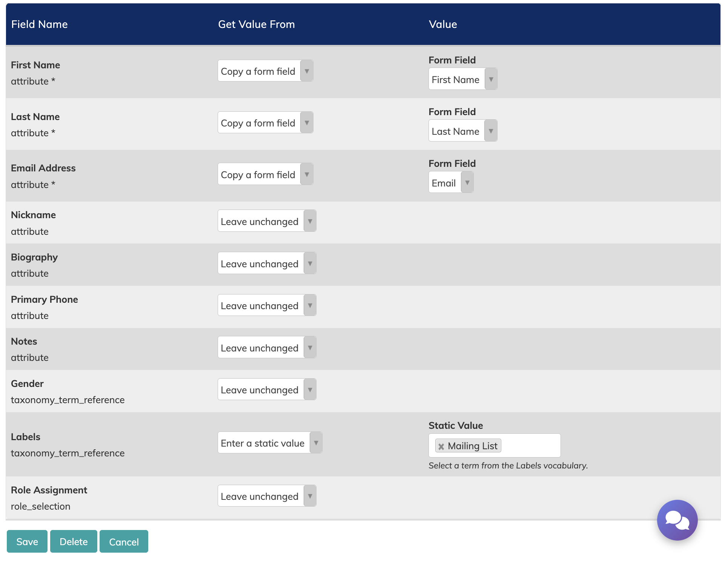
Task: Open Nickname 'Leave unchanged' dropdown
Action: coord(267,221)
